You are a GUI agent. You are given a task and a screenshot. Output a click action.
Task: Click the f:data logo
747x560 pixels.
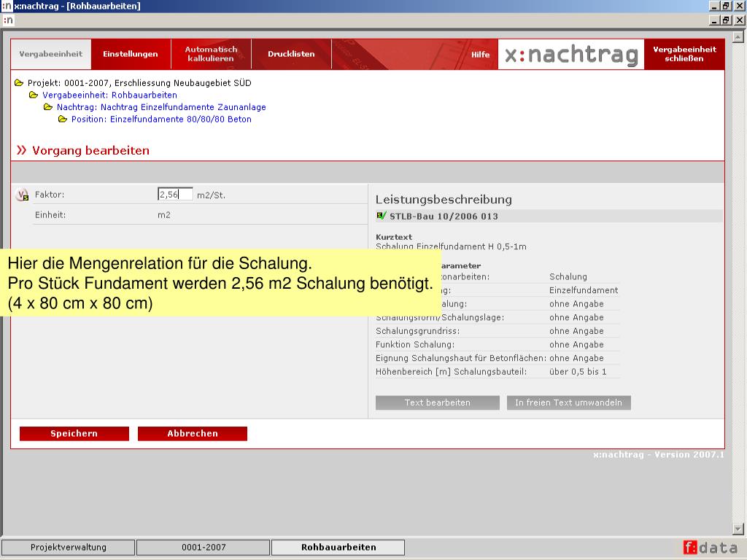click(x=711, y=548)
